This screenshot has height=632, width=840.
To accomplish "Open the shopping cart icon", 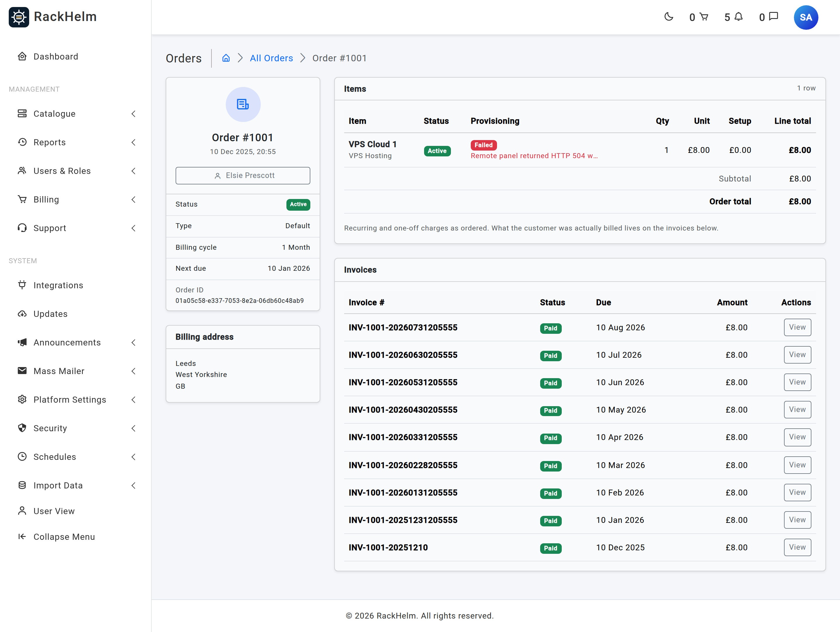I will click(x=704, y=17).
